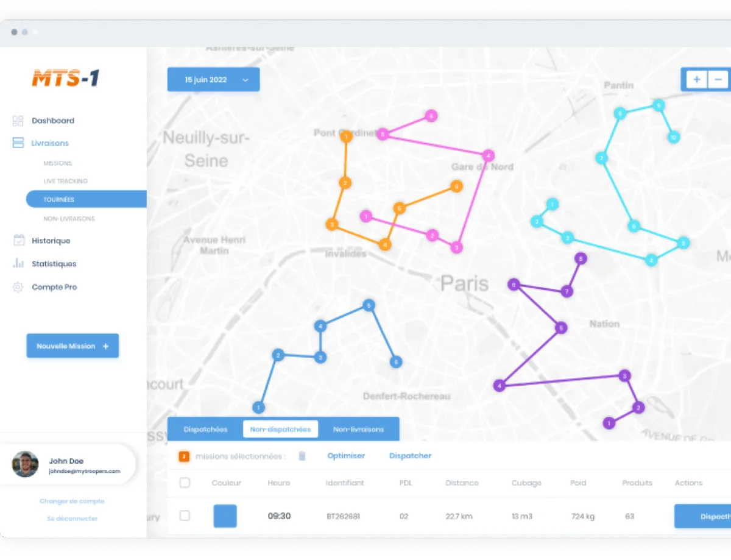This screenshot has height=560, width=731.
Task: Click the Statistiques bar chart icon
Action: (x=18, y=263)
